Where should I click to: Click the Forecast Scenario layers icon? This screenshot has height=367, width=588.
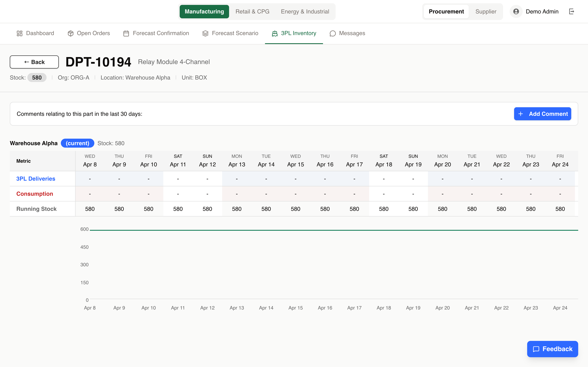click(x=205, y=33)
